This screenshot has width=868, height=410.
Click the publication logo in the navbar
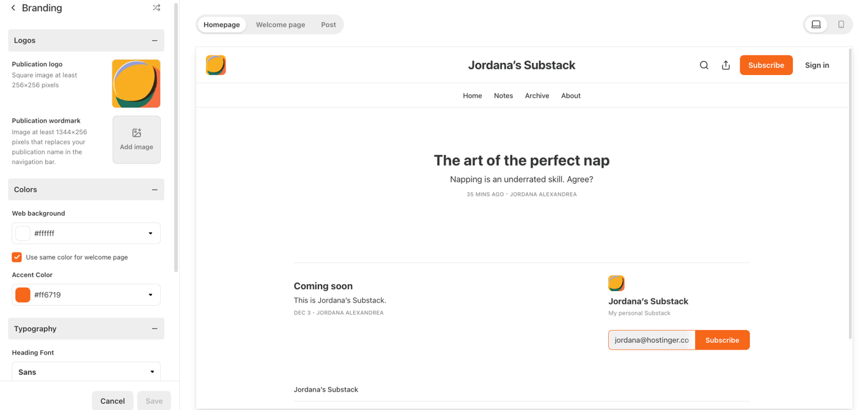215,65
